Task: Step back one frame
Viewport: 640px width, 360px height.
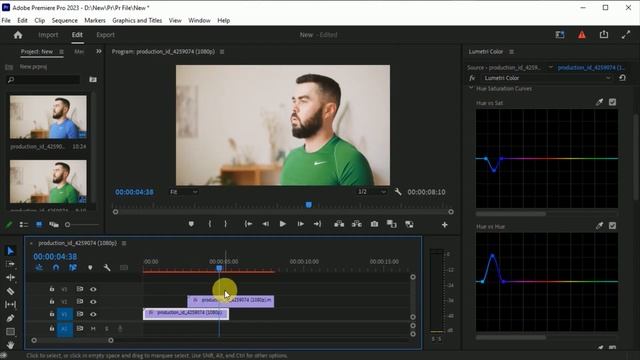Action: coord(265,224)
